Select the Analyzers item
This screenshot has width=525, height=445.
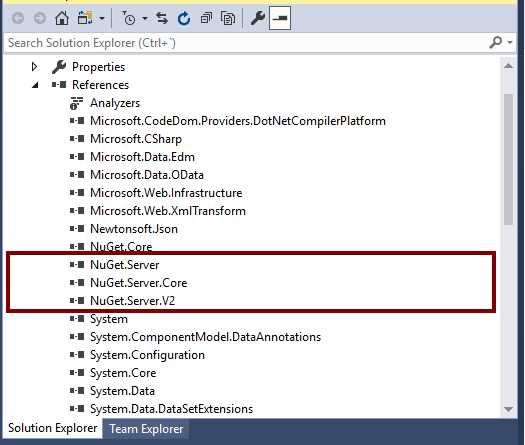pyautogui.click(x=115, y=103)
